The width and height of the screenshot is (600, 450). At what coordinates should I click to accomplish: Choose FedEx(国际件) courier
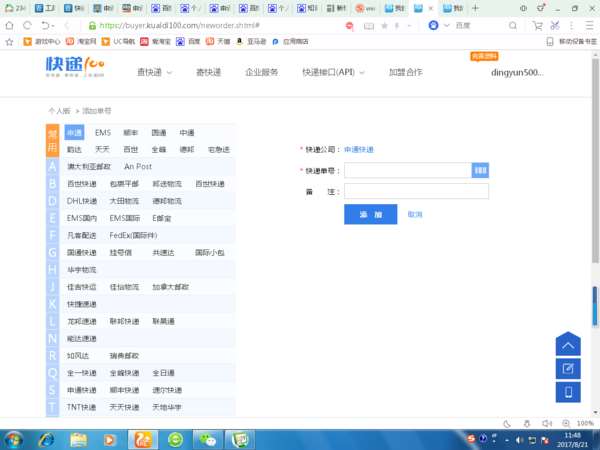coord(133,235)
